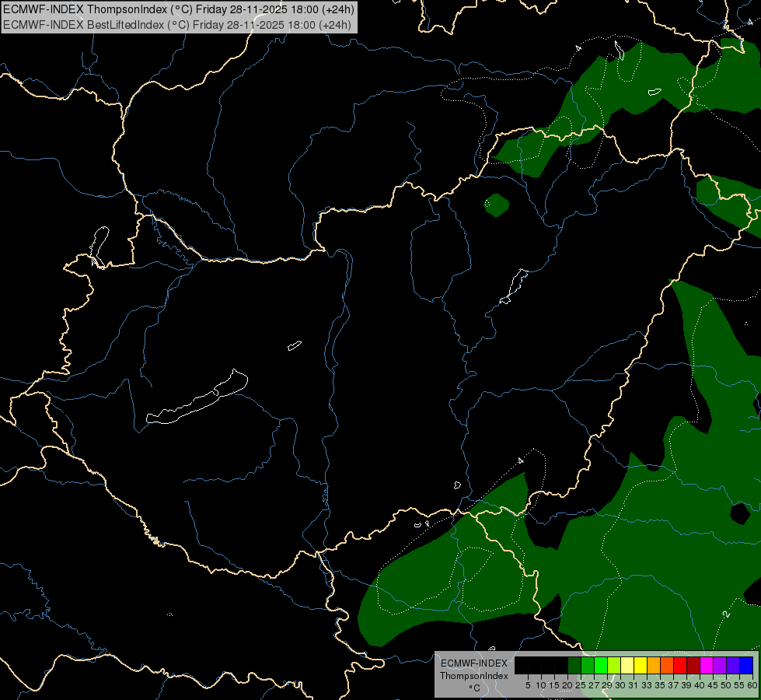Pick the purple 45–50 legend swatch
Image resolution: width=761 pixels, height=700 pixels.
(720, 665)
